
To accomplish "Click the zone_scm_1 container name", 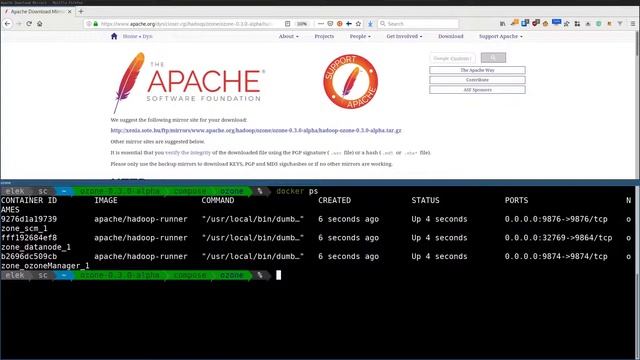I will 24,229.
